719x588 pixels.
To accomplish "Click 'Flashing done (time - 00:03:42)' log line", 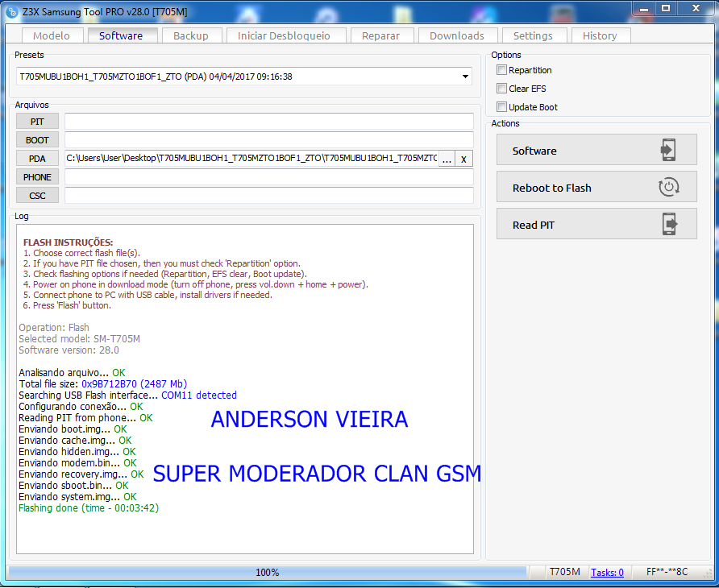I will coord(89,507).
